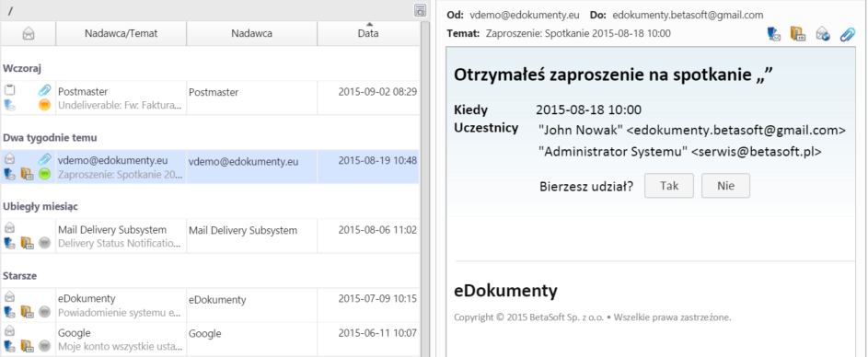Image resolution: width=868 pixels, height=357 pixels.
Task: Click the folder icon on the selected vdemo message row
Action: (27, 174)
